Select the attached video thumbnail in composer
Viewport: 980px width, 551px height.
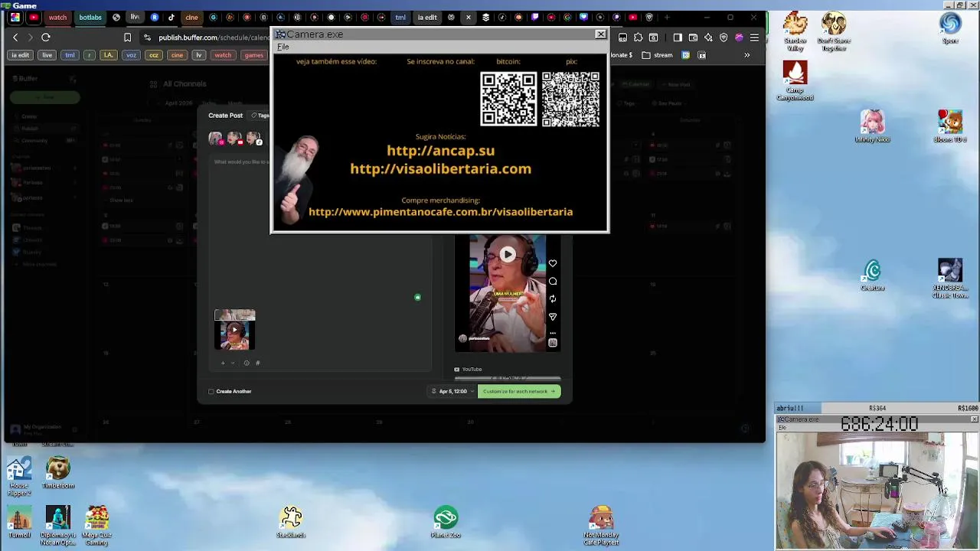tap(234, 330)
